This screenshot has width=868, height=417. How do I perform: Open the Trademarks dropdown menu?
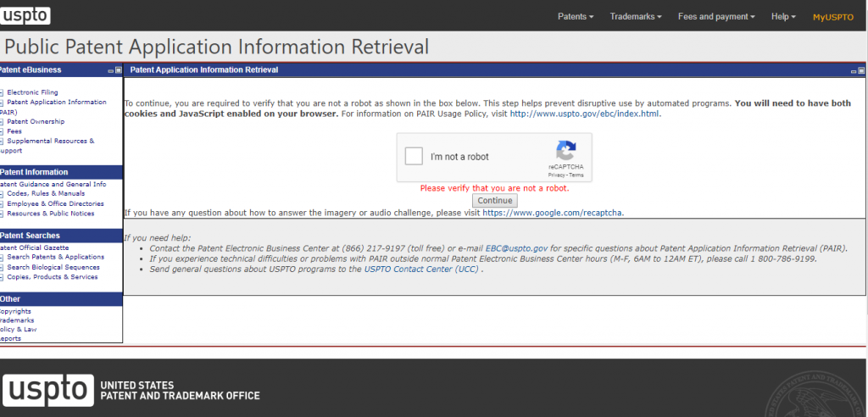point(635,17)
